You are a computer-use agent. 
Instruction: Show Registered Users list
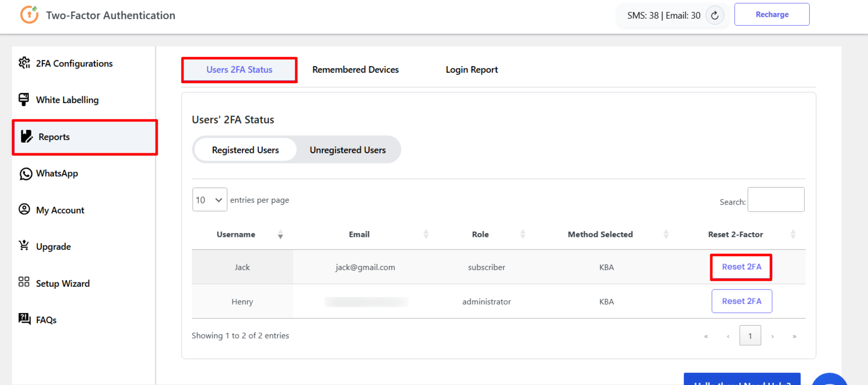click(x=245, y=150)
